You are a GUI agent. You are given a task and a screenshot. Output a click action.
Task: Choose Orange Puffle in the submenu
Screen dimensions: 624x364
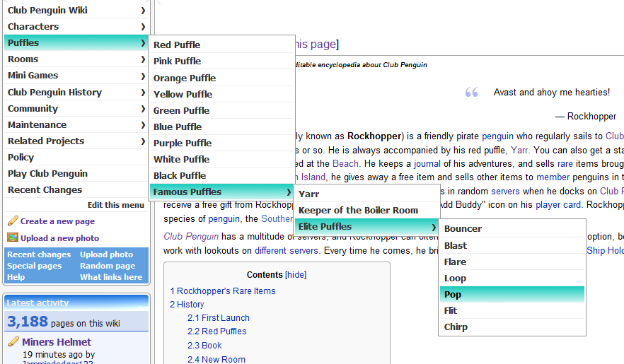point(221,78)
